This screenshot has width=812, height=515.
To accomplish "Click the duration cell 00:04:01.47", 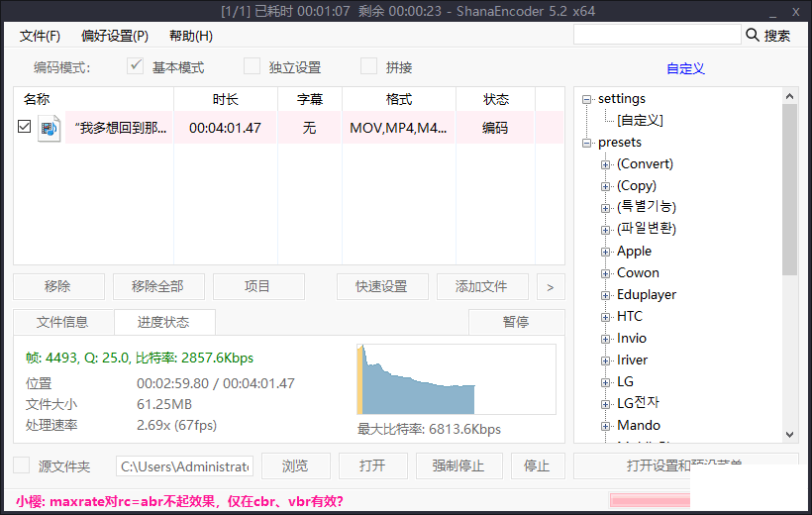I will pyautogui.click(x=225, y=128).
